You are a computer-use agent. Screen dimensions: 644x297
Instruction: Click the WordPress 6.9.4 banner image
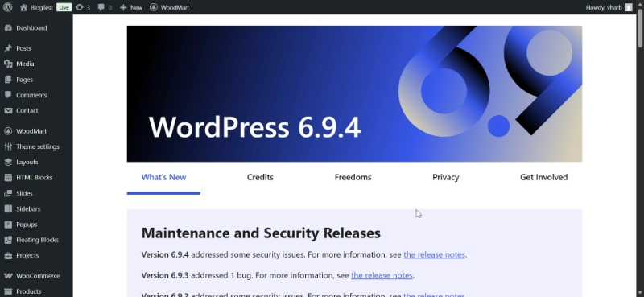click(x=354, y=93)
